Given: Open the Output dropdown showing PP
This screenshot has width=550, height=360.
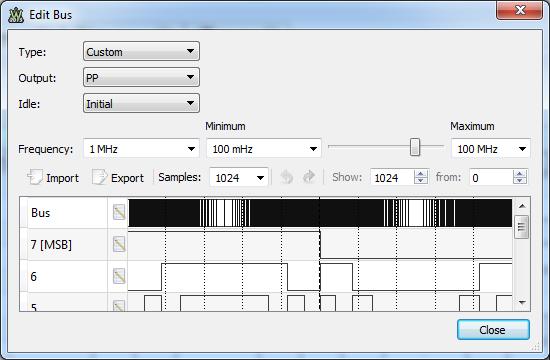Looking at the screenshot, I should [141, 77].
